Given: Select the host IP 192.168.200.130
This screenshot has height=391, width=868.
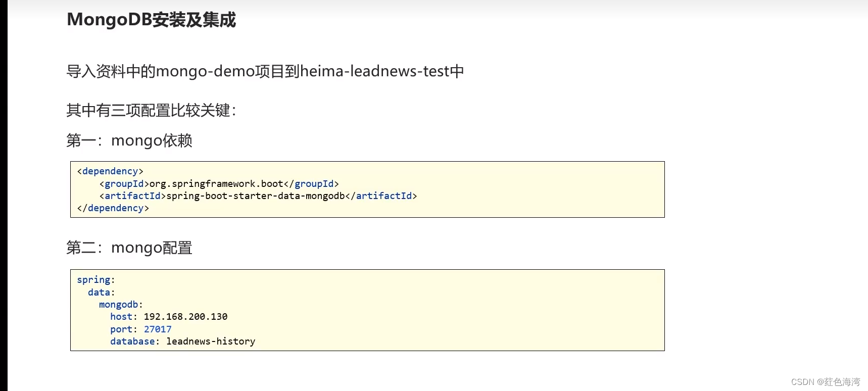Looking at the screenshot, I should [185, 317].
